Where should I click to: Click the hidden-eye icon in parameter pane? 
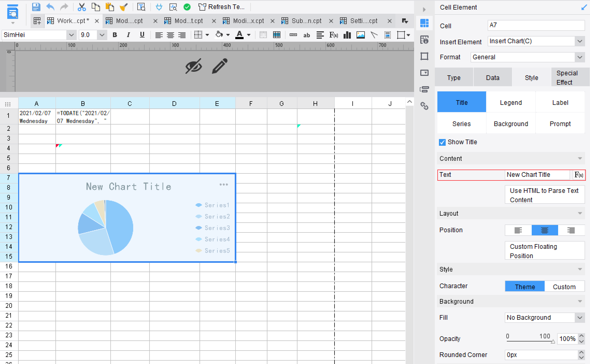click(x=194, y=66)
